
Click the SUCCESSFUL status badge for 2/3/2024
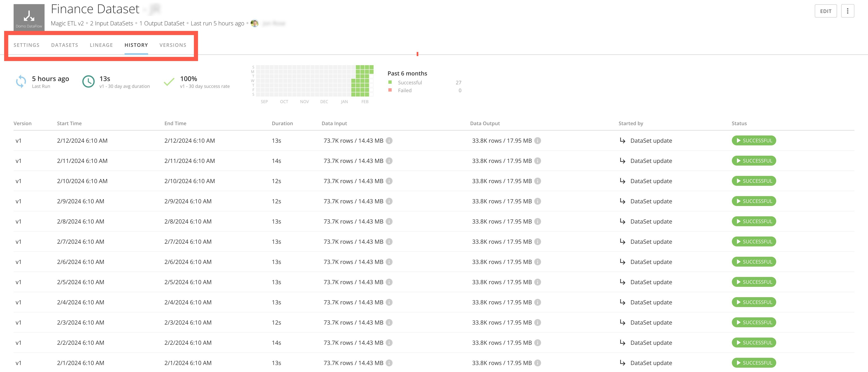tap(754, 323)
